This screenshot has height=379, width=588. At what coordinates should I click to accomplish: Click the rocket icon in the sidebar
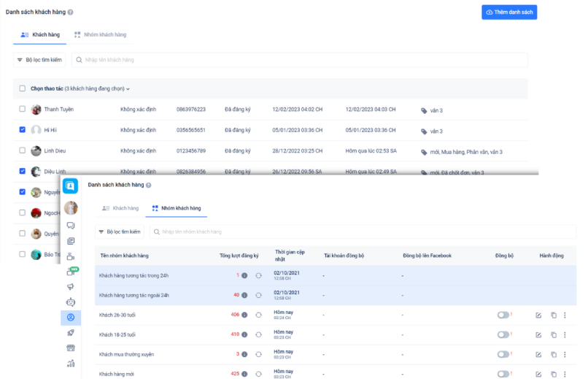point(71,333)
